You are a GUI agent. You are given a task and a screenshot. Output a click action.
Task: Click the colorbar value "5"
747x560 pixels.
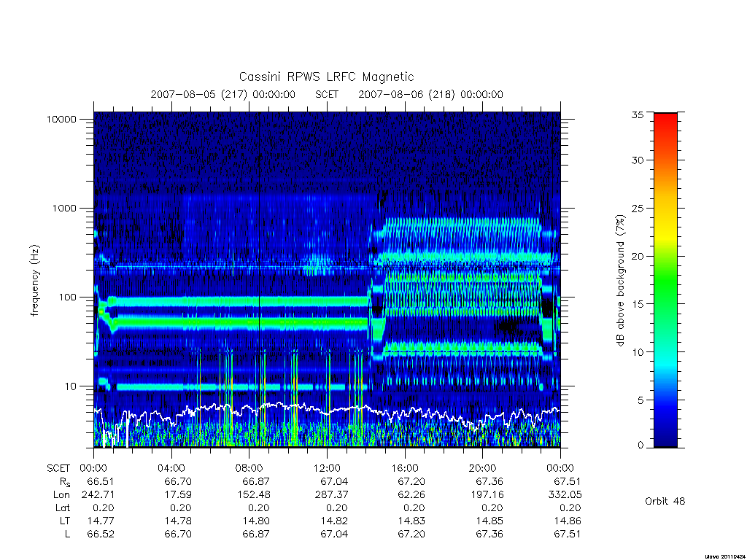(x=640, y=400)
